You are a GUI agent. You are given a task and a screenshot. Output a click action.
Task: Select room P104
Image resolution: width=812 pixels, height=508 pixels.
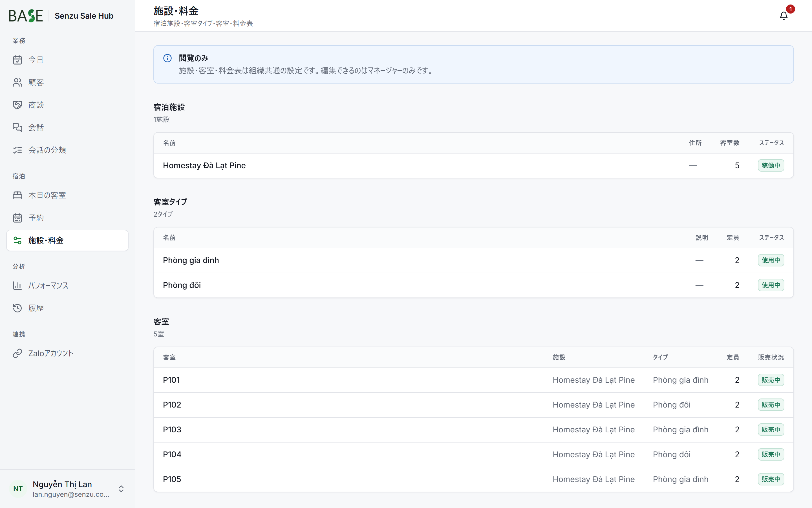tap(473, 455)
